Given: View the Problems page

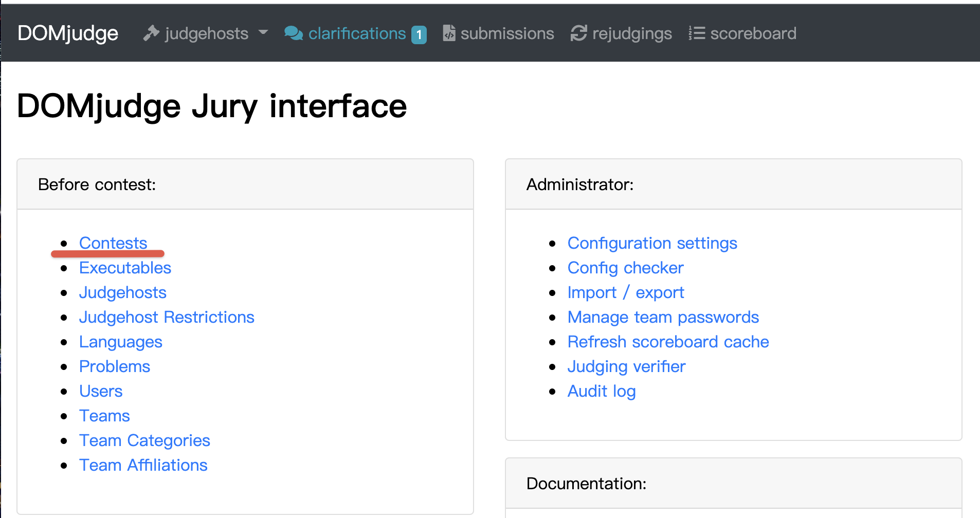Looking at the screenshot, I should click(115, 366).
